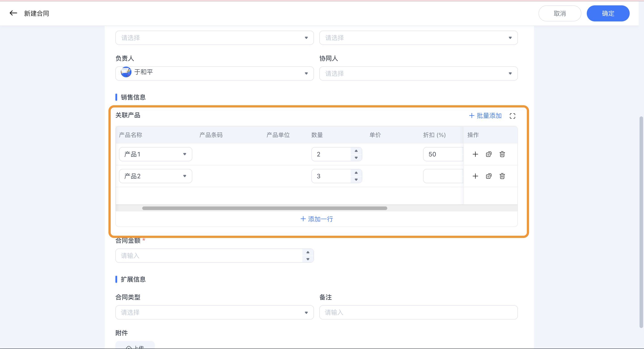Screen dimensions: 644x349
Task: Click the 备注 input field
Action: (x=418, y=313)
